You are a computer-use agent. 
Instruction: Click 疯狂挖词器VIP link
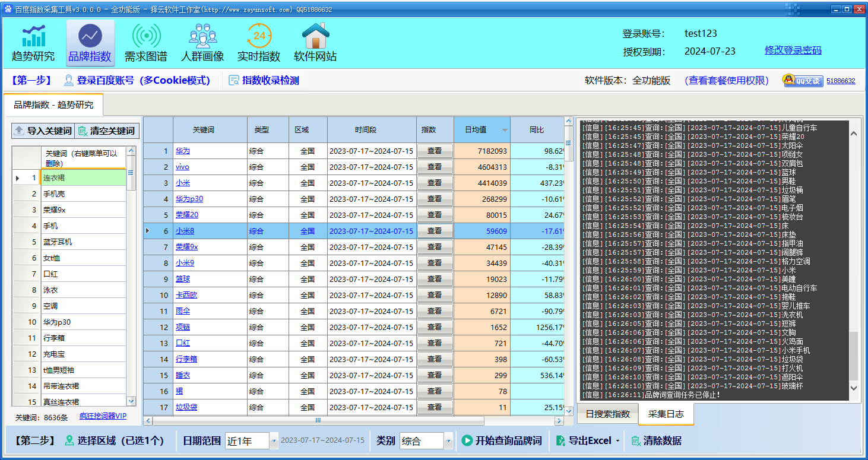pos(103,417)
